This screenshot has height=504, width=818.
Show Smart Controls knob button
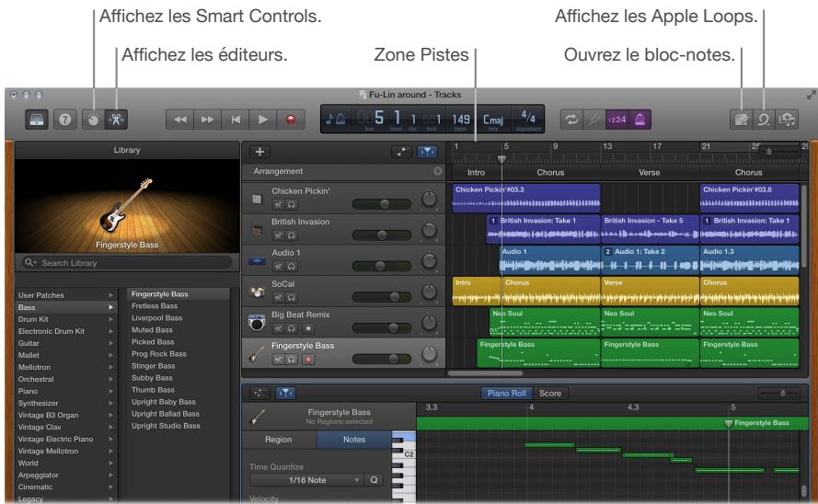pos(93,120)
